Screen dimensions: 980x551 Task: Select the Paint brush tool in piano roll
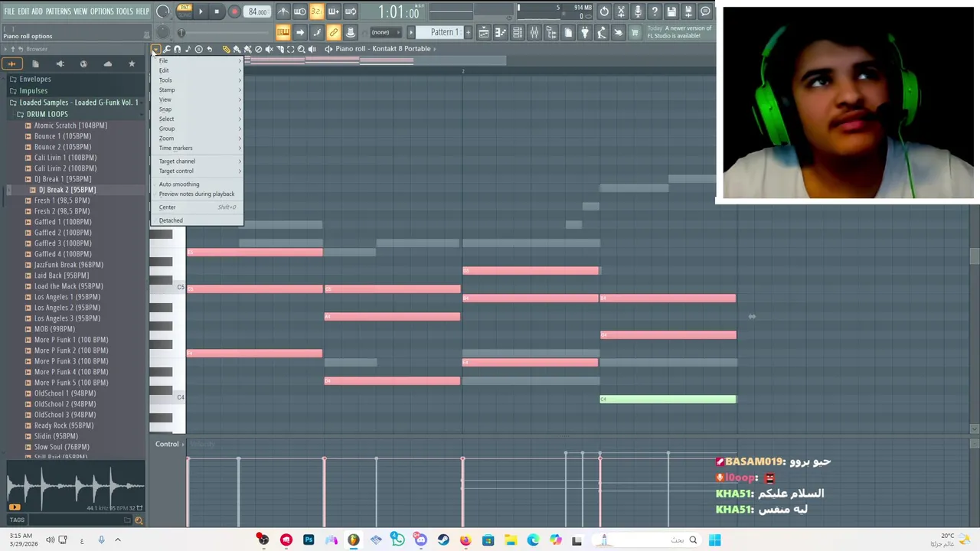click(237, 49)
